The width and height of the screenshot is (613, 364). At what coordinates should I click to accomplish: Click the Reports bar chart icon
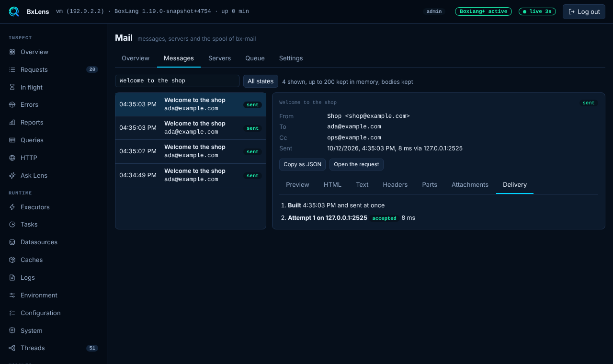coord(12,122)
